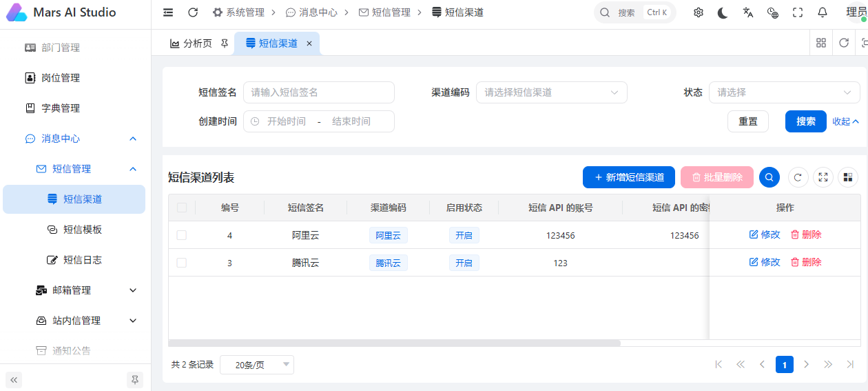Click the language translation icon
This screenshot has height=391, width=868.
pyautogui.click(x=748, y=12)
